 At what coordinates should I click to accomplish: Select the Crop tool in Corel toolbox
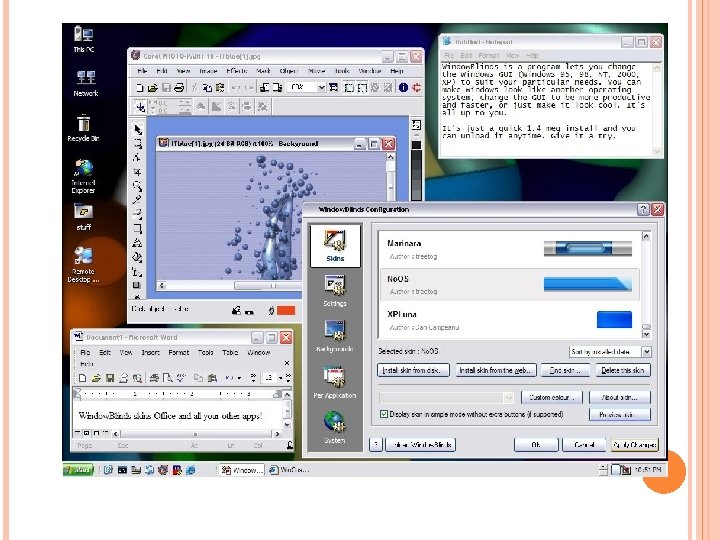point(137,172)
